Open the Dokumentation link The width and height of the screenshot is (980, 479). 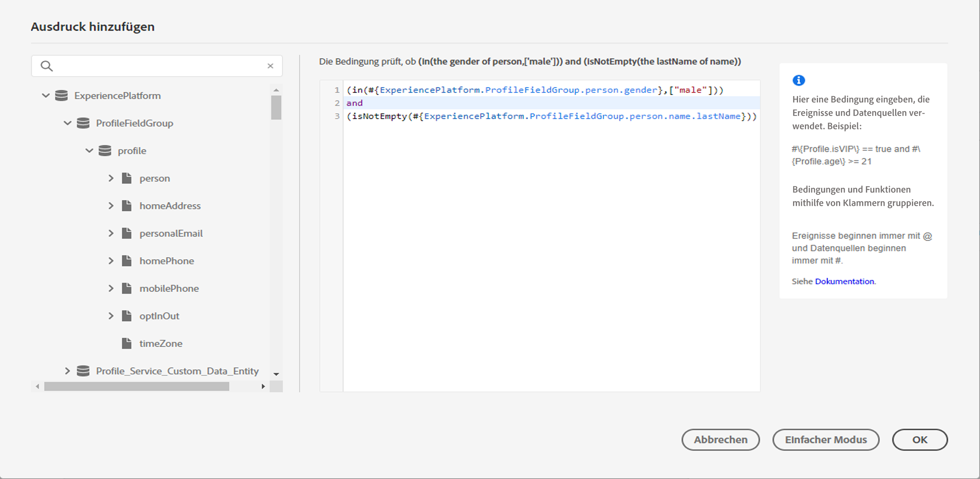tap(844, 282)
